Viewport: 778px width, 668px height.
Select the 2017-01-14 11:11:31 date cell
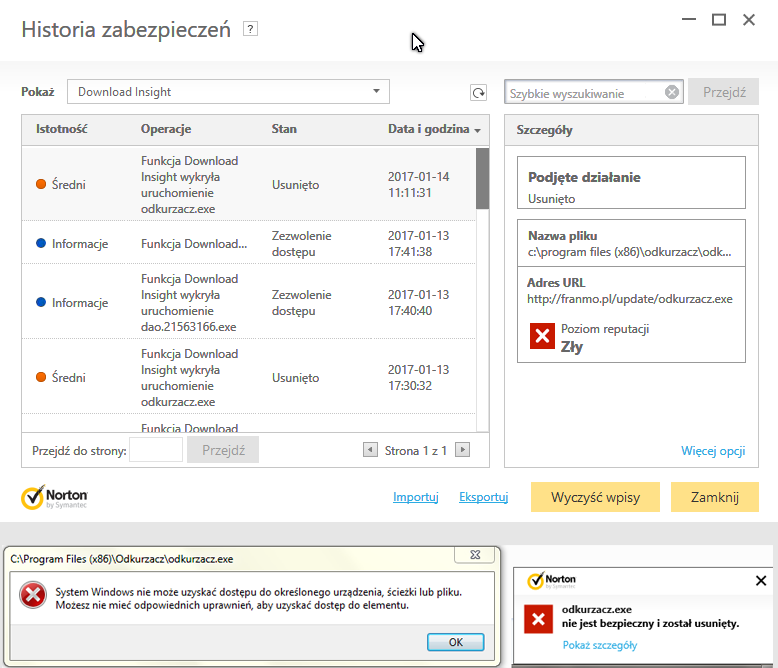(x=418, y=185)
